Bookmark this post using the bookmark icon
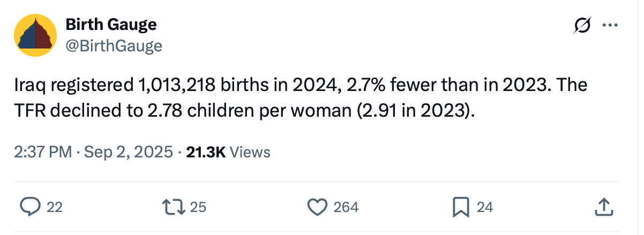644x235 pixels. pos(460,207)
